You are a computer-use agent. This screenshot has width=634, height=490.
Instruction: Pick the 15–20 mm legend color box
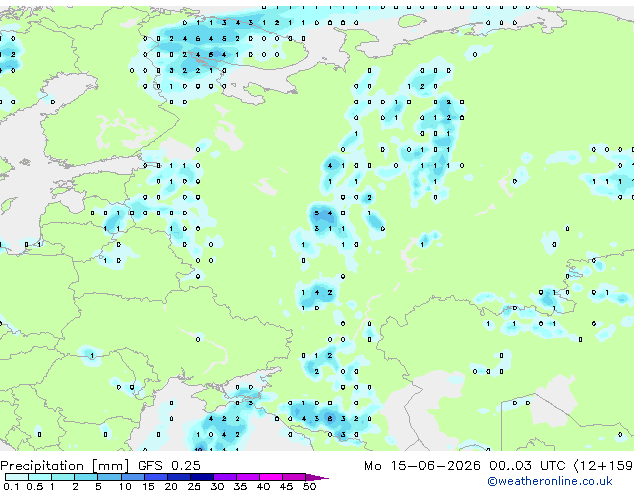[156, 477]
